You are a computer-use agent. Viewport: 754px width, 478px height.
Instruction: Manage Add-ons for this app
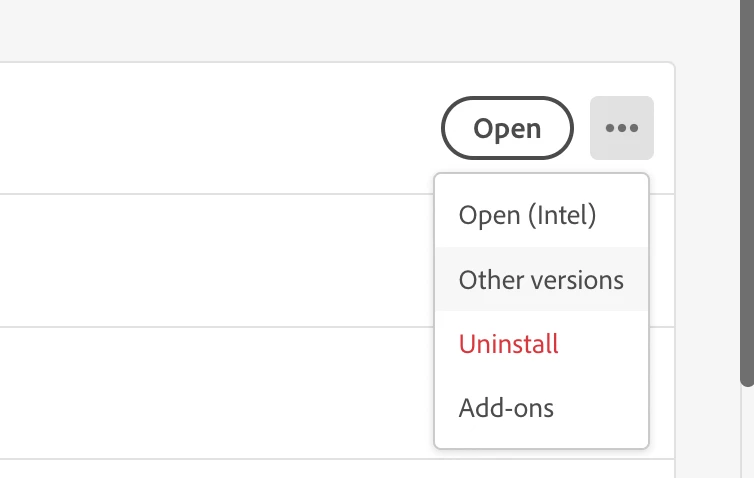(x=506, y=408)
